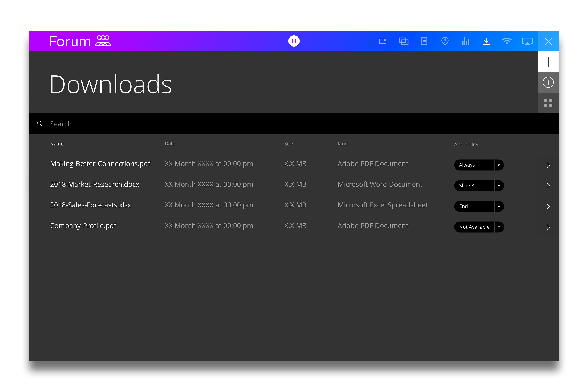The width and height of the screenshot is (588, 392).
Task: Select file 2018-Market-Research.docx
Action: tap(94, 184)
